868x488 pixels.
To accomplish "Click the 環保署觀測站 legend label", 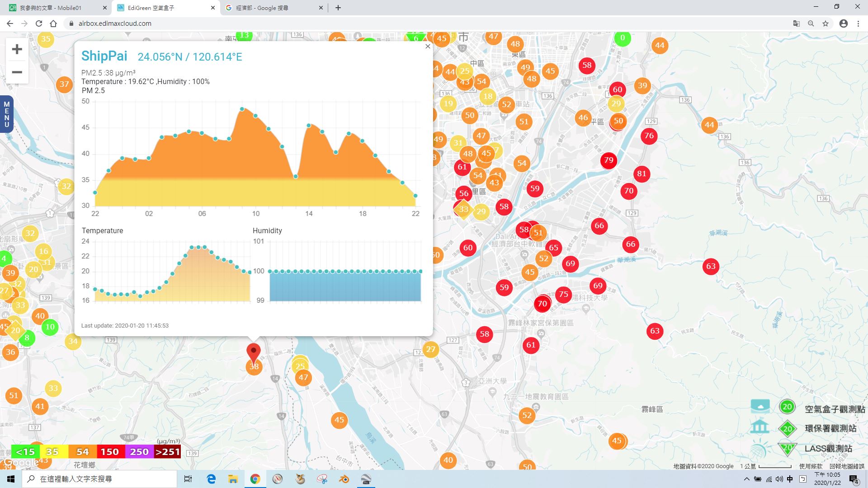I will 830,428.
